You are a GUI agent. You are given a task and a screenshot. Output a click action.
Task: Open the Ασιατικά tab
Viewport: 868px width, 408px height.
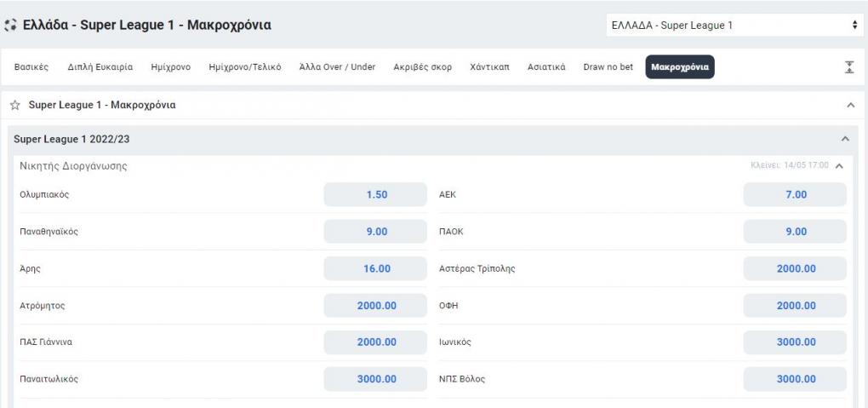click(x=546, y=67)
